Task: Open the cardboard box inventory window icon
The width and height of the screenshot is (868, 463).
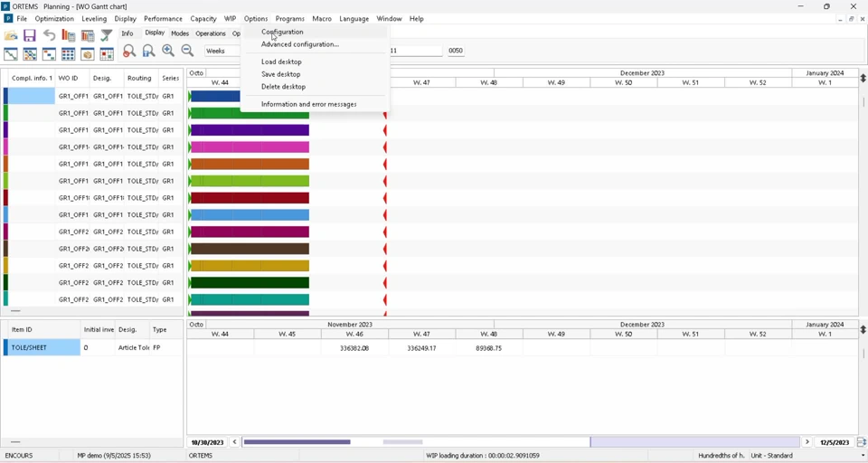Action: click(x=88, y=53)
